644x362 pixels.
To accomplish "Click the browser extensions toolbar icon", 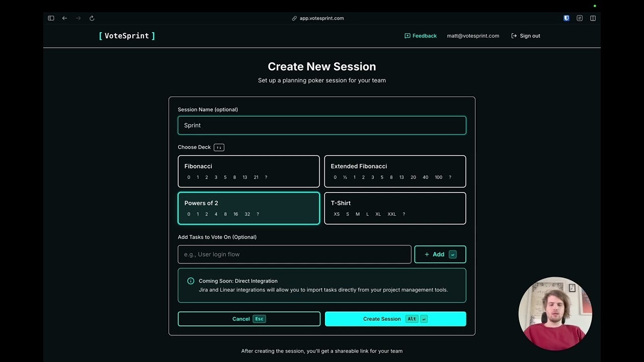I will point(579,18).
